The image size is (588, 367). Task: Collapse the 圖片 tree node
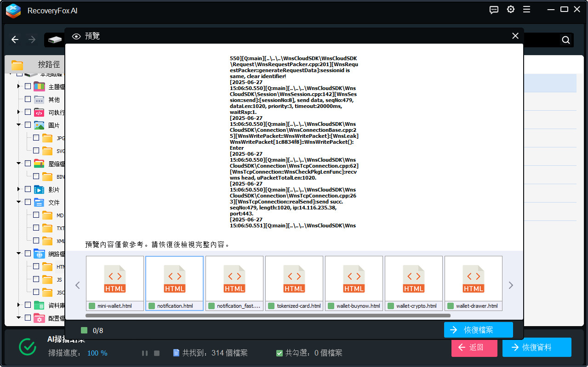[19, 125]
